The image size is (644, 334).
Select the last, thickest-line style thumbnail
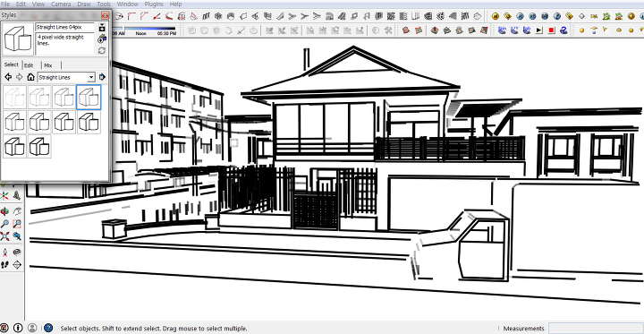coord(39,146)
